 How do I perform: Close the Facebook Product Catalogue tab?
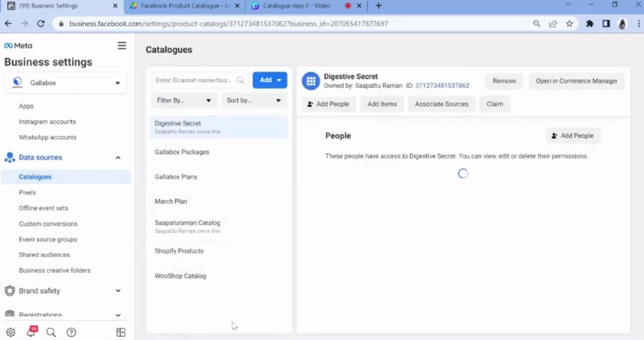[x=237, y=6]
